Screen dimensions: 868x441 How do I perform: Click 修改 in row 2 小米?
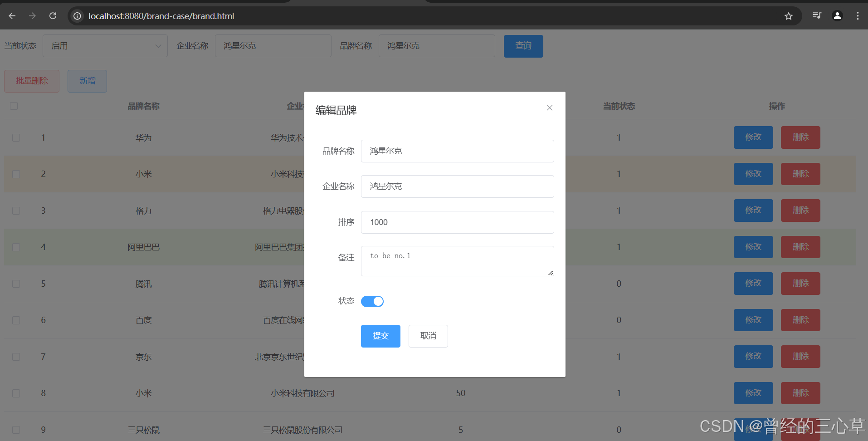pos(753,174)
